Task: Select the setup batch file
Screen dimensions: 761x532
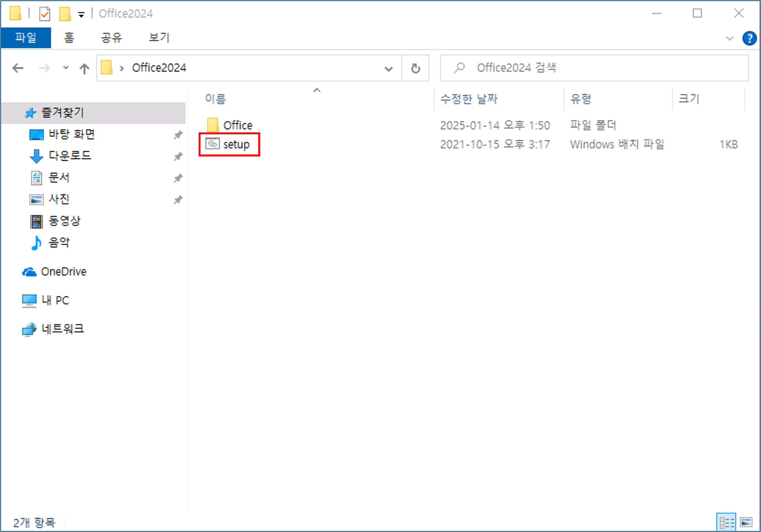Action: point(236,144)
